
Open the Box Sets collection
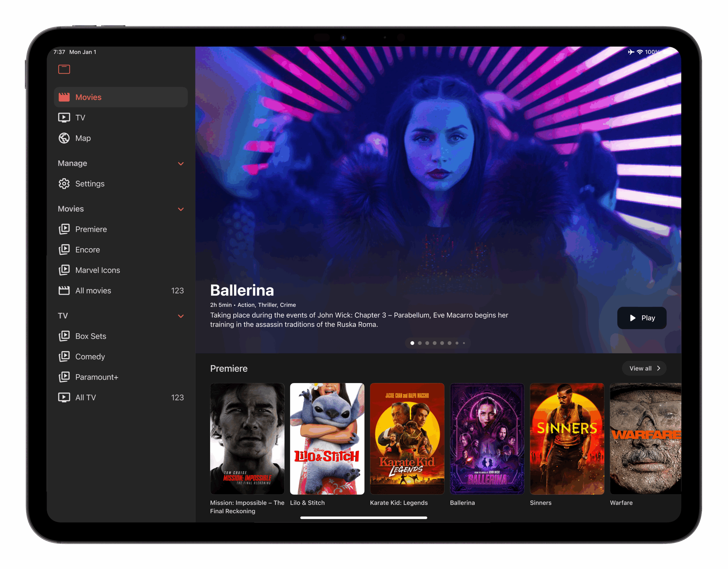pyautogui.click(x=90, y=336)
